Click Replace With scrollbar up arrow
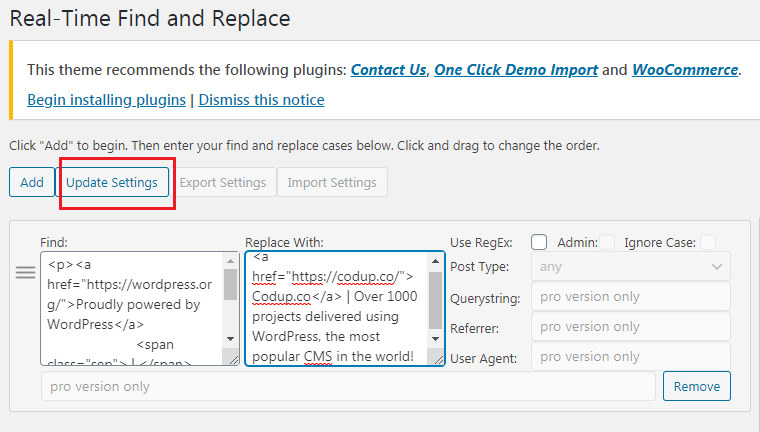Screen dimensions: 760x432 (x=435, y=261)
